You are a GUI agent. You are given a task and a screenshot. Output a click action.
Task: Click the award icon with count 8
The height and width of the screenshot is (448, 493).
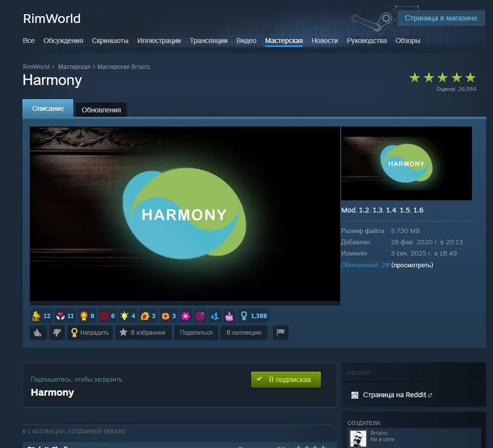(x=87, y=316)
